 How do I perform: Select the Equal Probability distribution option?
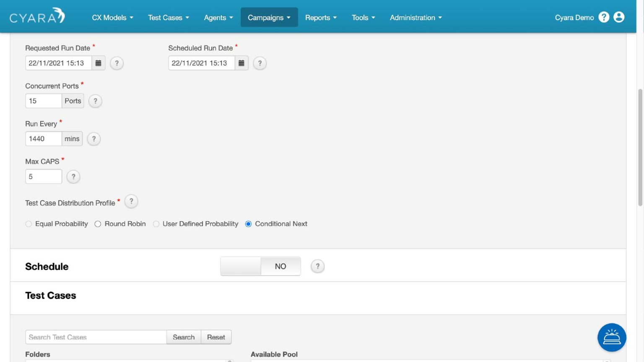29,224
